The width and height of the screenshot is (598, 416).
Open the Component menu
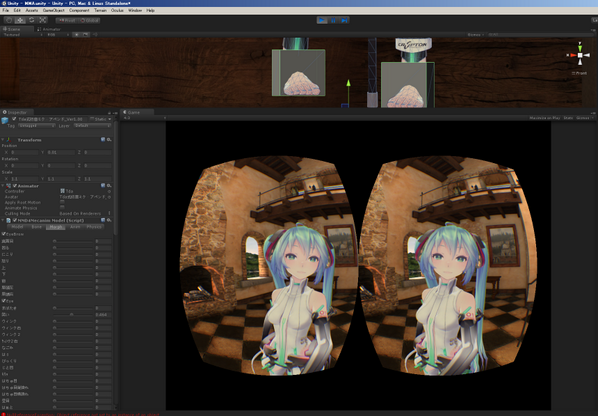tap(79, 10)
